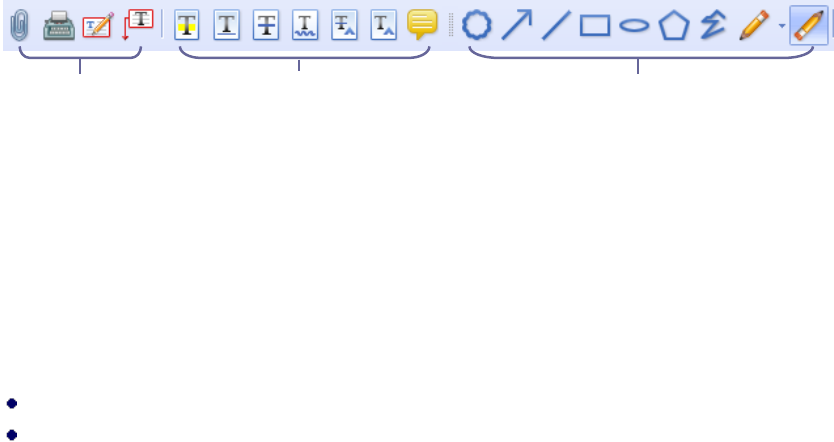Select the Underline Text tool
Image resolution: width=834 pixels, height=442 pixels.
pos(227,25)
